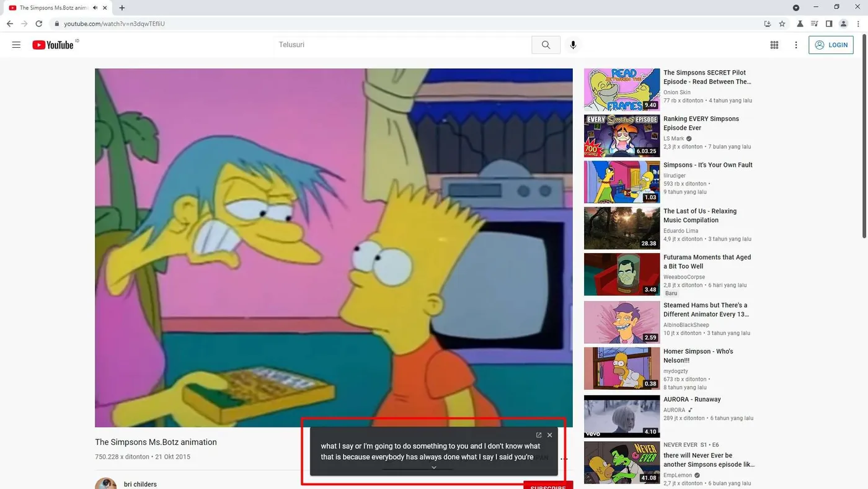This screenshot has width=868, height=489.
Task: Click the Telusuri search field
Action: click(402, 45)
